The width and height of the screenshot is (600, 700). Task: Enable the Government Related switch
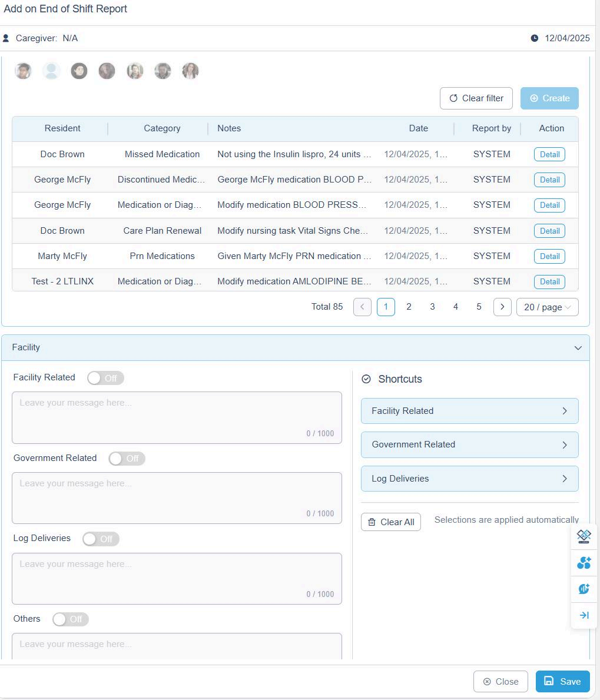pyautogui.click(x=127, y=459)
